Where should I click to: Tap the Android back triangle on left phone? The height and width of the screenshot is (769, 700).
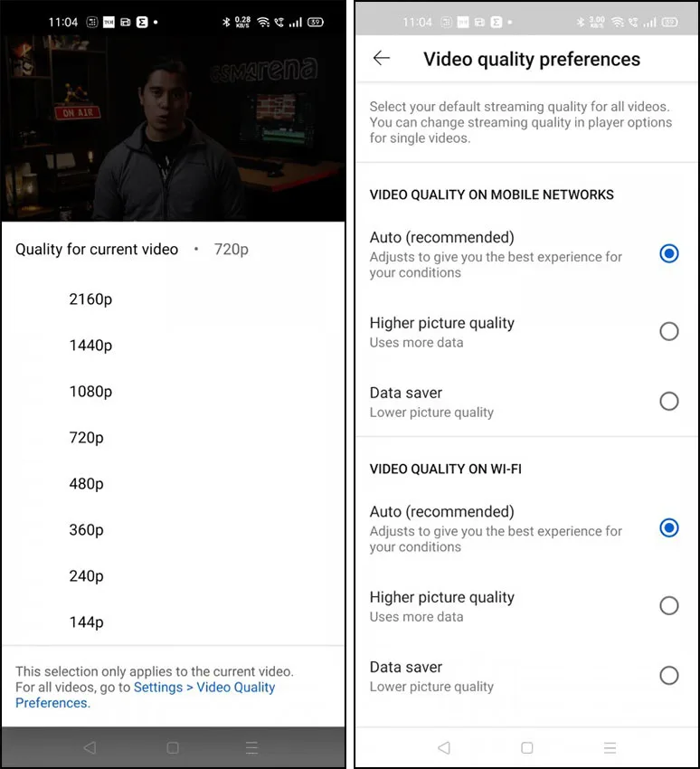[x=90, y=747]
